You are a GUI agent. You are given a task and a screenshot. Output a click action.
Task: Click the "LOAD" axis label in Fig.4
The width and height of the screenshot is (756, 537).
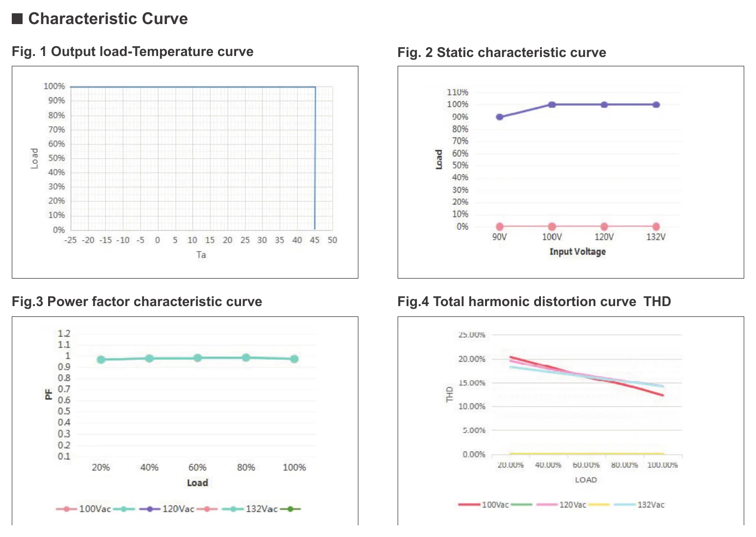click(x=586, y=480)
